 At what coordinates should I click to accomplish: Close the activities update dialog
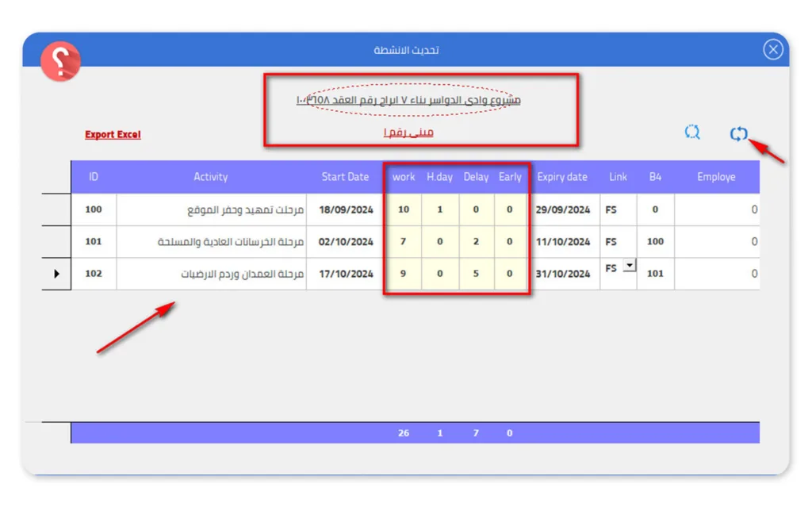coord(772,50)
